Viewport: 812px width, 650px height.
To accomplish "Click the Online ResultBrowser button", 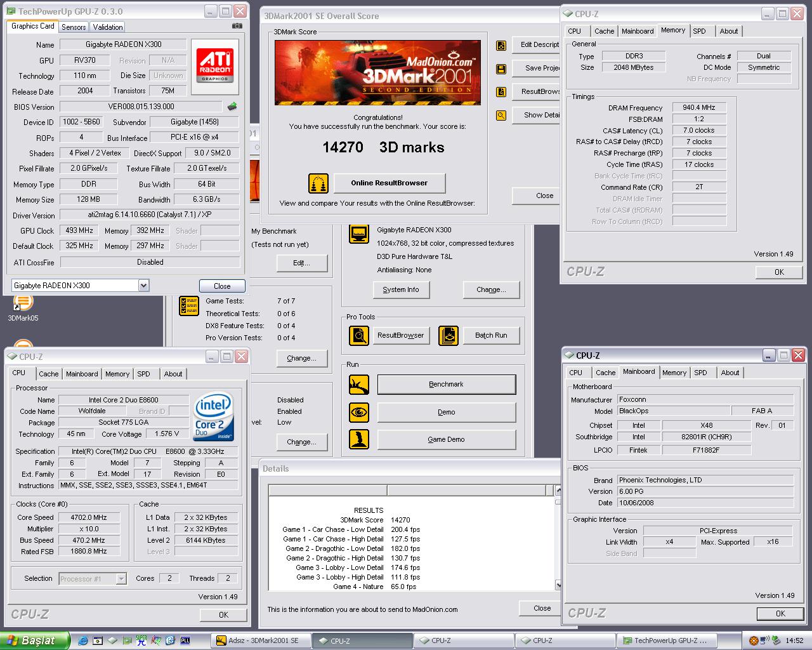I will [390, 183].
